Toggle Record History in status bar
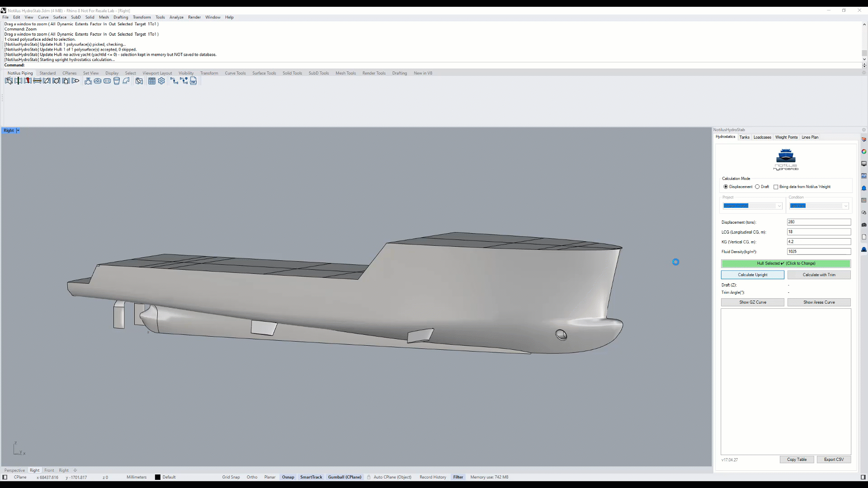The height and width of the screenshot is (488, 868). click(433, 477)
